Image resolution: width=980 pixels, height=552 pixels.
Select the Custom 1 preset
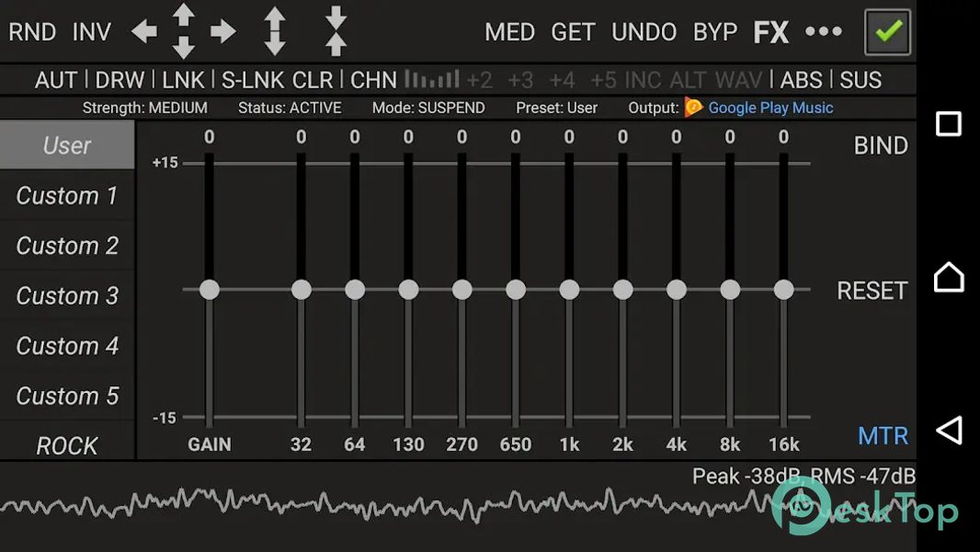67,196
